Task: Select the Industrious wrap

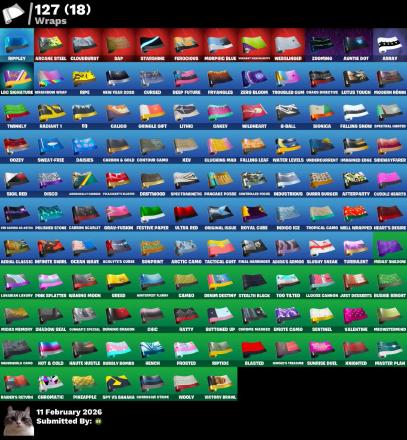Action: (x=288, y=181)
